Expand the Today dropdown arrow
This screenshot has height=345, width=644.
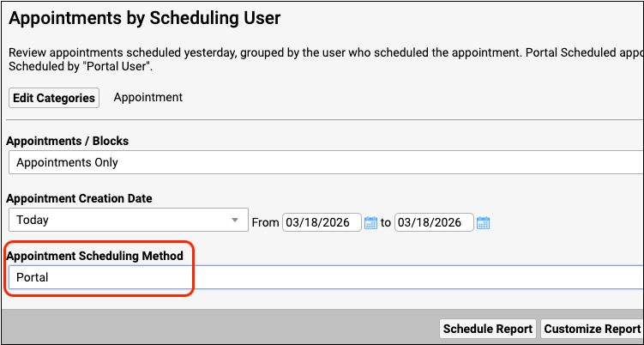235,221
